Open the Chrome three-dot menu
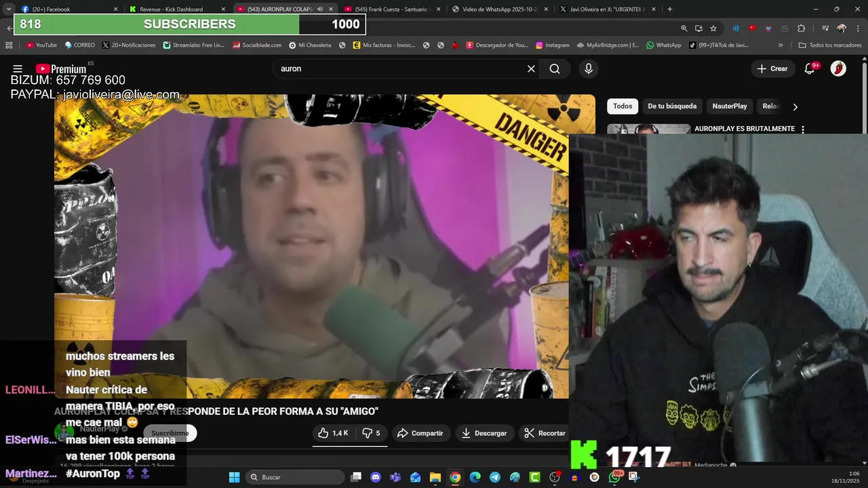 tap(857, 28)
